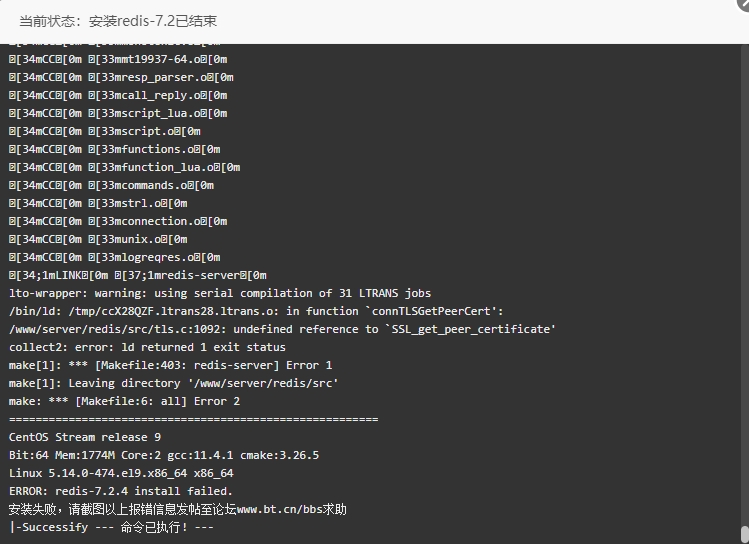
Task: Close the redis install log dialog
Action: pyautogui.click(x=744, y=3)
